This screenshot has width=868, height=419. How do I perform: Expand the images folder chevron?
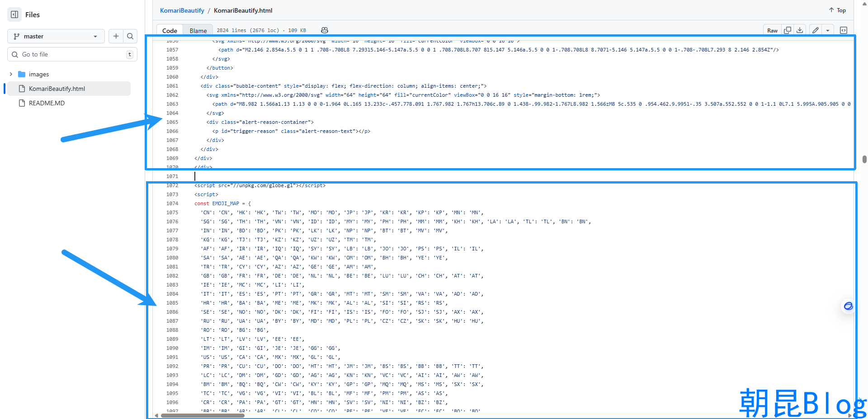coord(11,74)
